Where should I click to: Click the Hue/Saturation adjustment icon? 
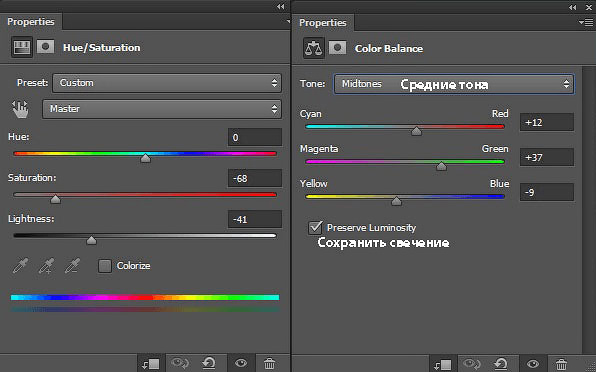point(22,47)
